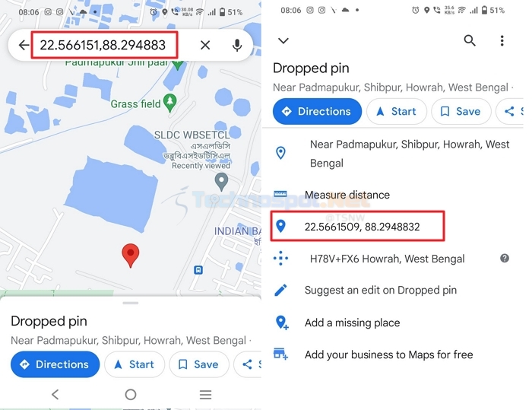The width and height of the screenshot is (532, 410).
Task: Tap the bottom sheet drag handle
Action: pos(131,303)
